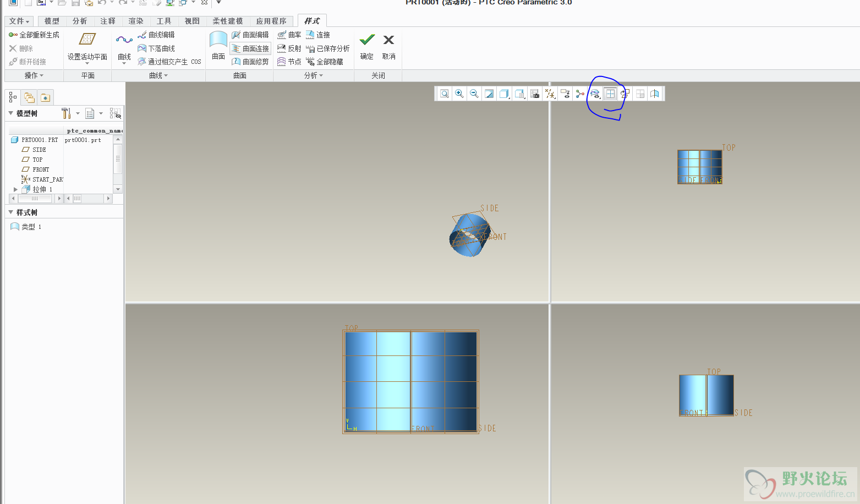Click Saved Analysis (已保存分析)
The image size is (860, 504).
tap(328, 48)
